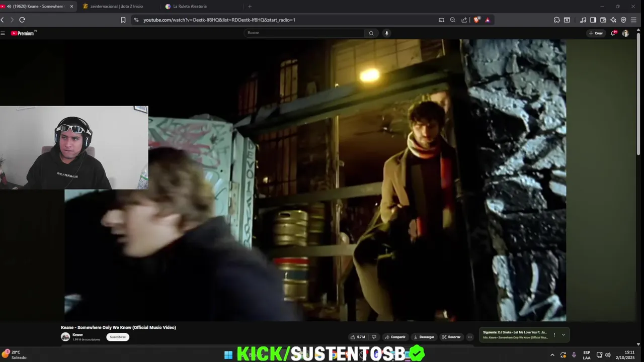644x362 pixels.
Task: Open site settings icon in address bar
Action: coord(136,20)
